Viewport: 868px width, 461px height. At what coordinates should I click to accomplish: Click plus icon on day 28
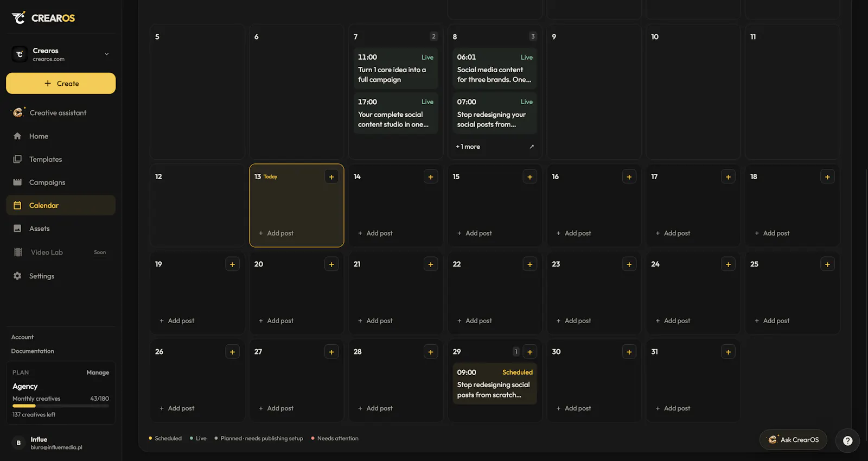tap(431, 352)
